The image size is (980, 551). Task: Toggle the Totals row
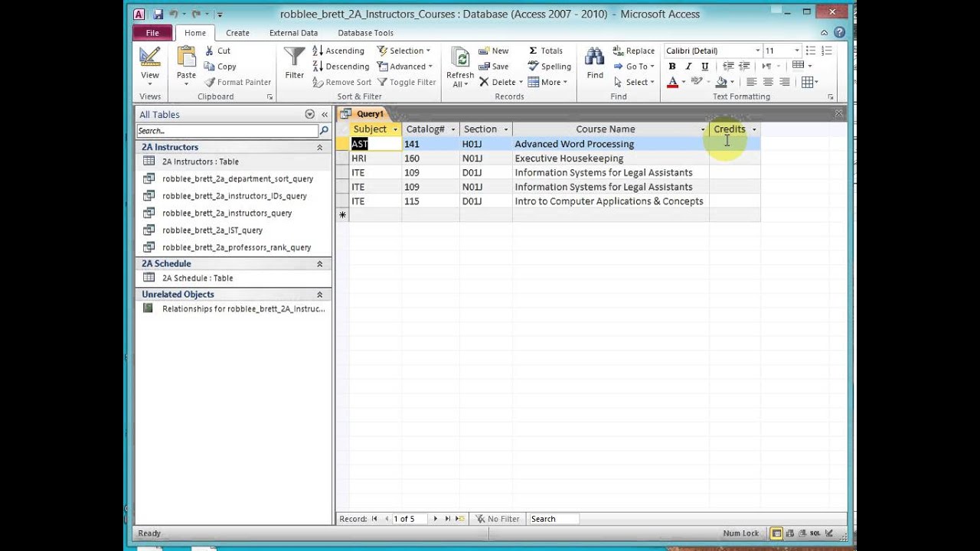(x=545, y=51)
